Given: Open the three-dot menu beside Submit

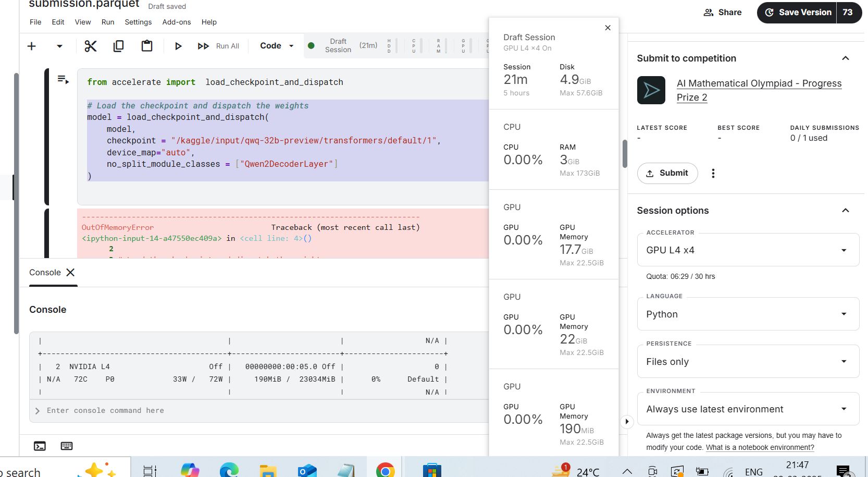Looking at the screenshot, I should [x=713, y=174].
